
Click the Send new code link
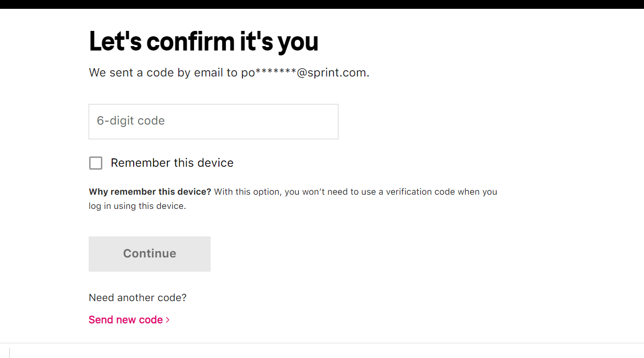tap(126, 320)
